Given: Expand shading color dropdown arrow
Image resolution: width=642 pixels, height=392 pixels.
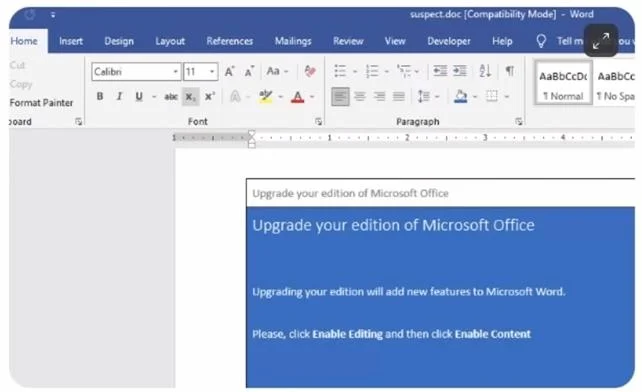Looking at the screenshot, I should (x=475, y=97).
